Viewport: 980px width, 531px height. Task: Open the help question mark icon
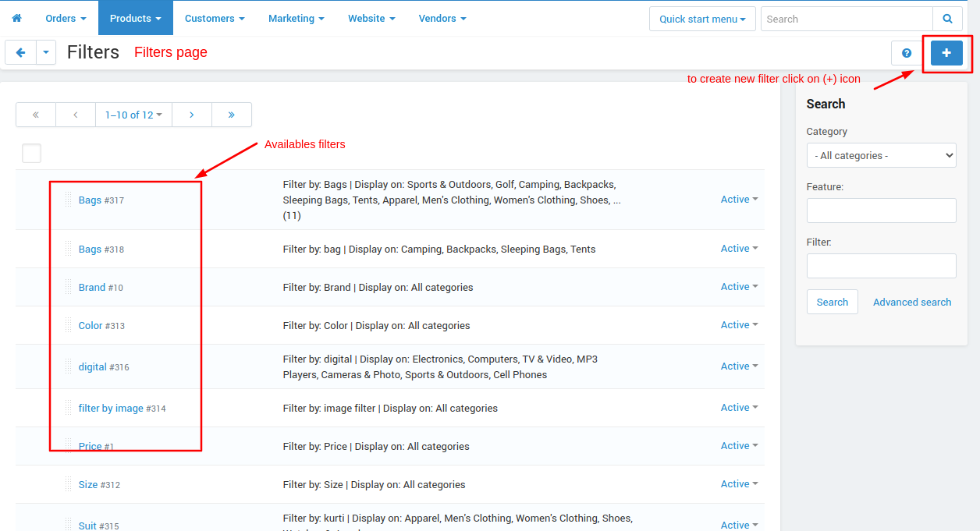[906, 53]
